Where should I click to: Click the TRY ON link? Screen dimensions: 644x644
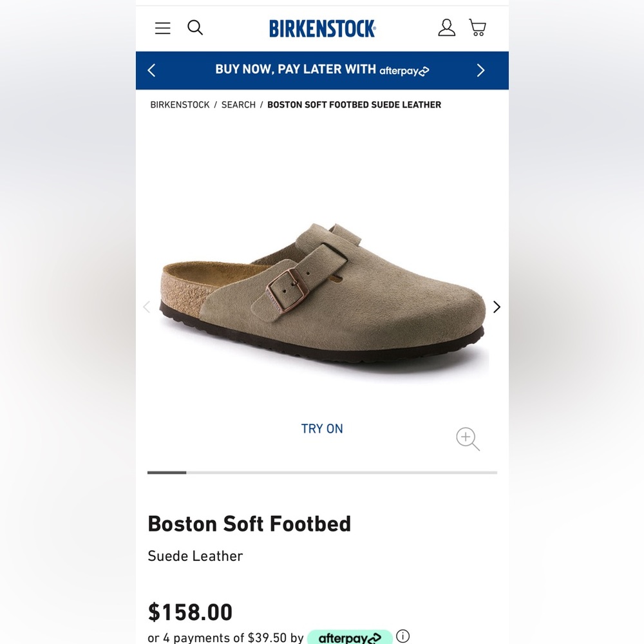(322, 428)
